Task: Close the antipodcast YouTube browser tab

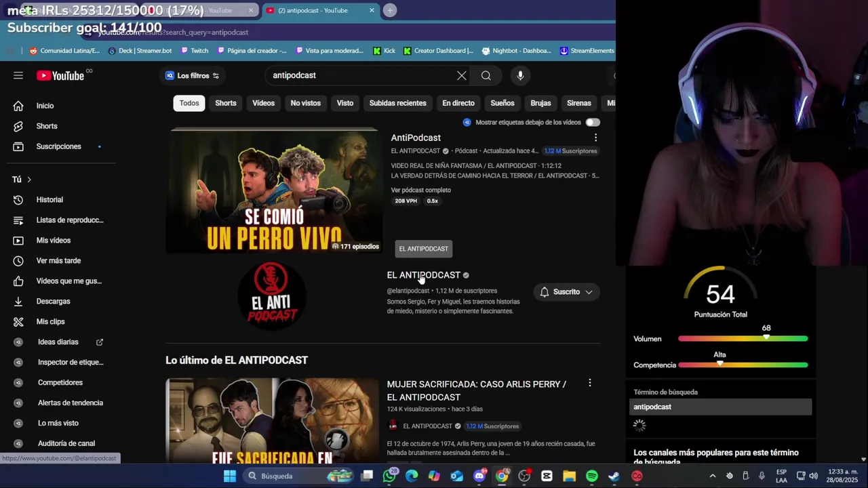Action: (x=372, y=10)
